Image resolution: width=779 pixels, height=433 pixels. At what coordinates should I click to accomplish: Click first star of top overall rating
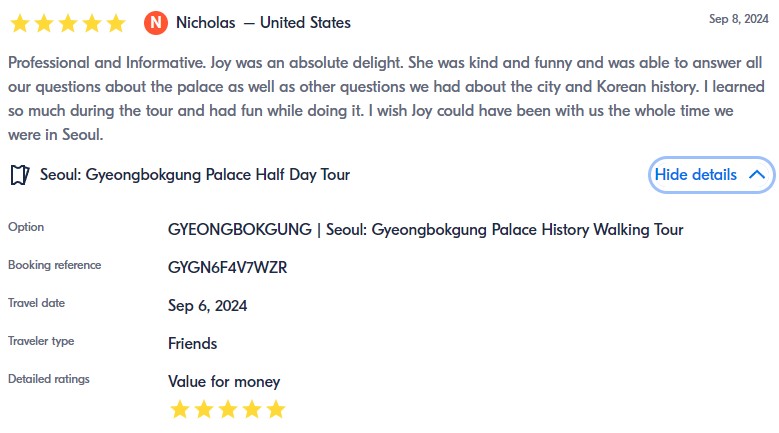coord(19,22)
